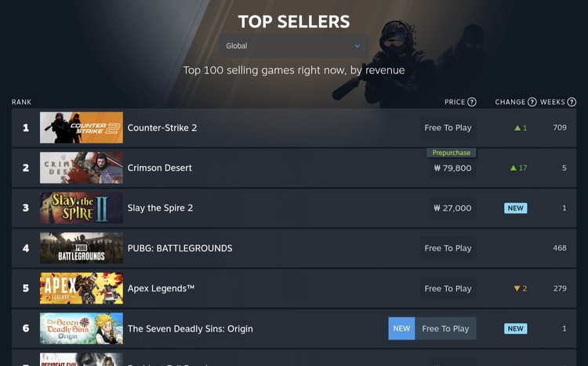Click Counter-Strike 2 Free To Play button
This screenshot has width=588, height=366.
click(x=448, y=128)
